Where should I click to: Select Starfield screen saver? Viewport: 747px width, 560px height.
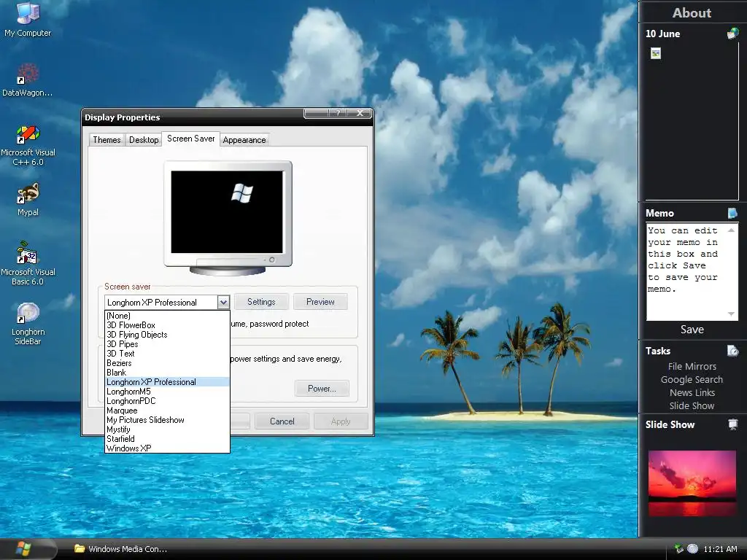click(x=167, y=439)
